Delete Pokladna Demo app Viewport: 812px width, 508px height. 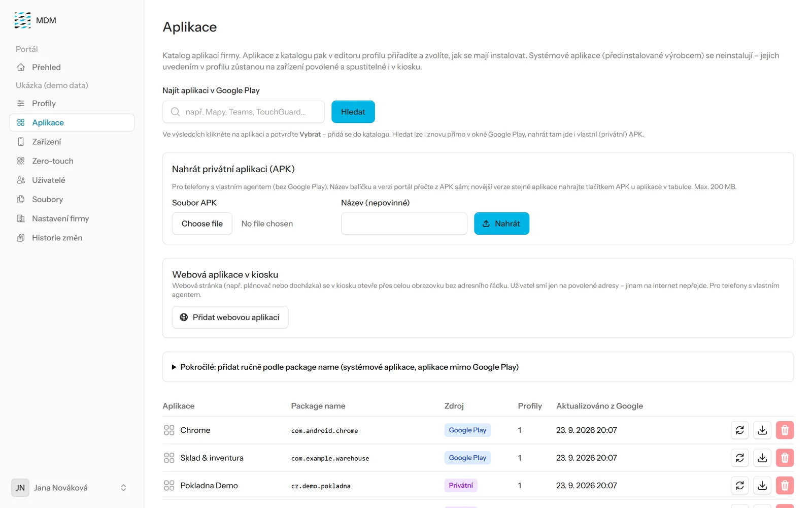(x=785, y=486)
